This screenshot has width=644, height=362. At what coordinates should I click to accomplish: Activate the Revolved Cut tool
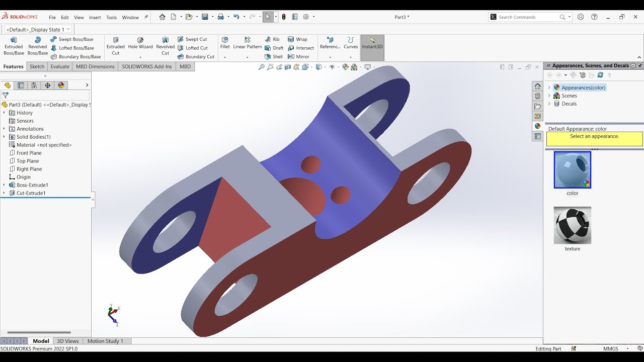coord(165,46)
